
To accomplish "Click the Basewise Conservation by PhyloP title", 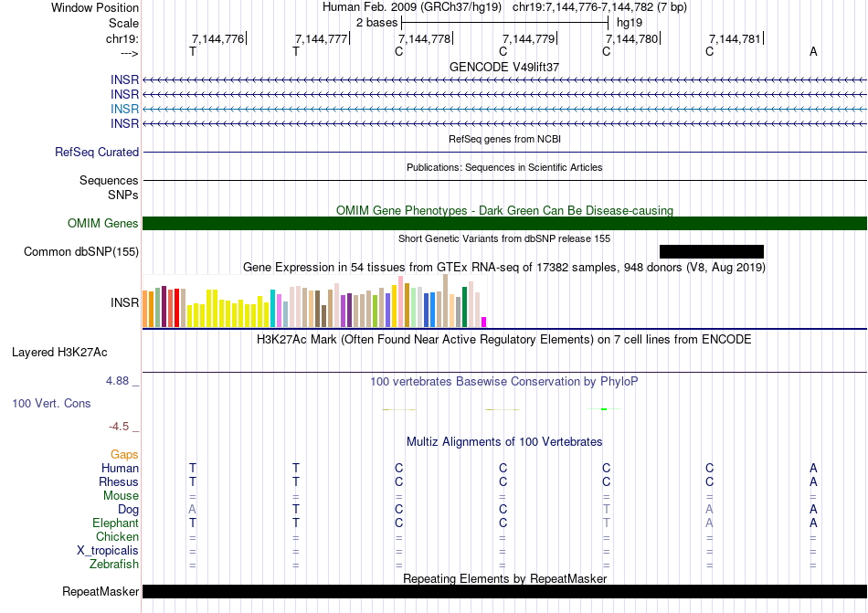I will pyautogui.click(x=504, y=381).
